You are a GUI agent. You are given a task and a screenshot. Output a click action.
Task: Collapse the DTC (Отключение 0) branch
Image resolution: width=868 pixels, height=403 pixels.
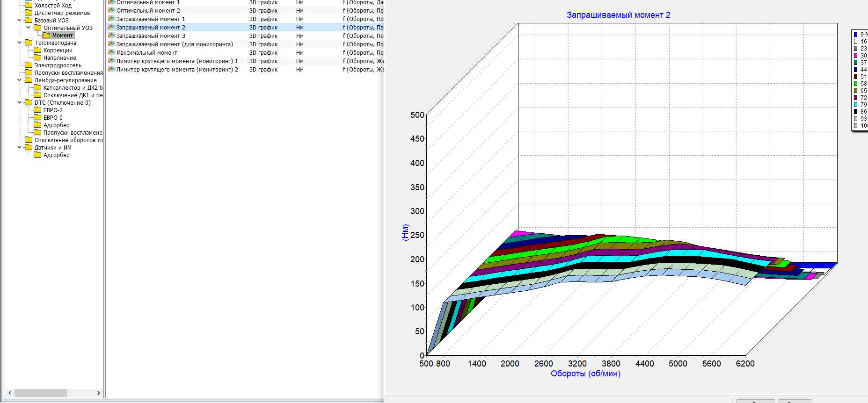coord(19,102)
